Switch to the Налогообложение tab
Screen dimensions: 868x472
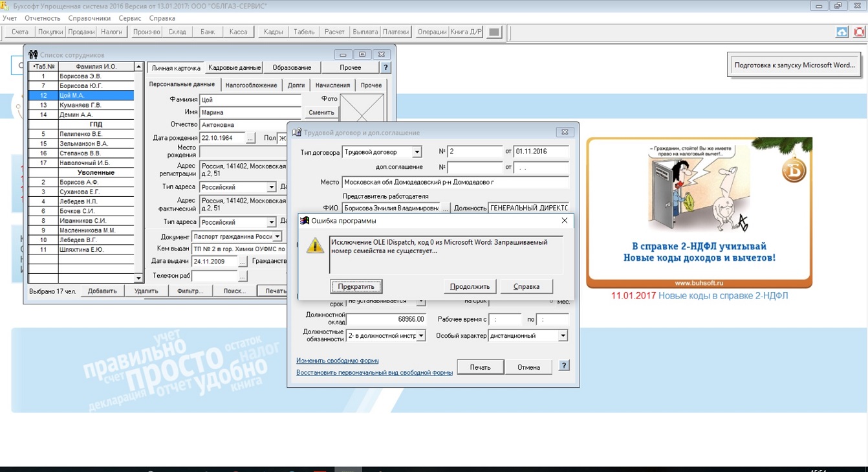[x=251, y=85]
